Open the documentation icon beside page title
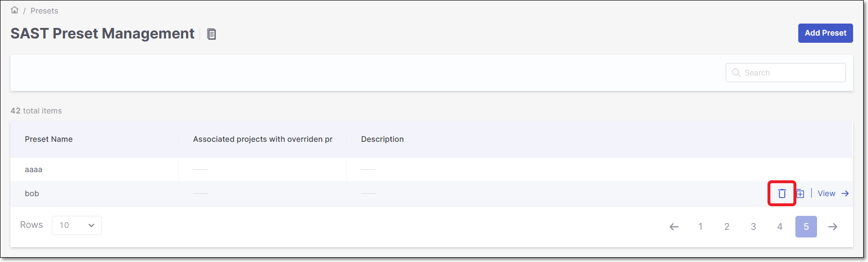Screen dimensions: 868x262 pyautogui.click(x=211, y=34)
